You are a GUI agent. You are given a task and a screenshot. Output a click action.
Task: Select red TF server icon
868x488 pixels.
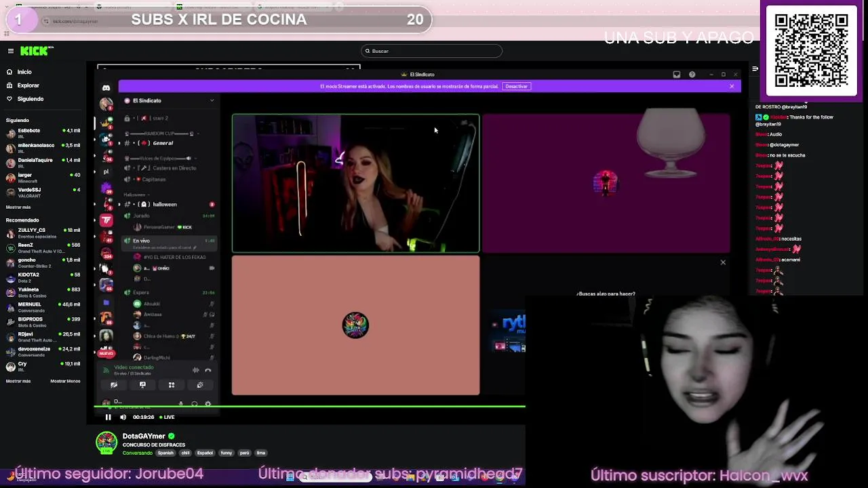[106, 220]
